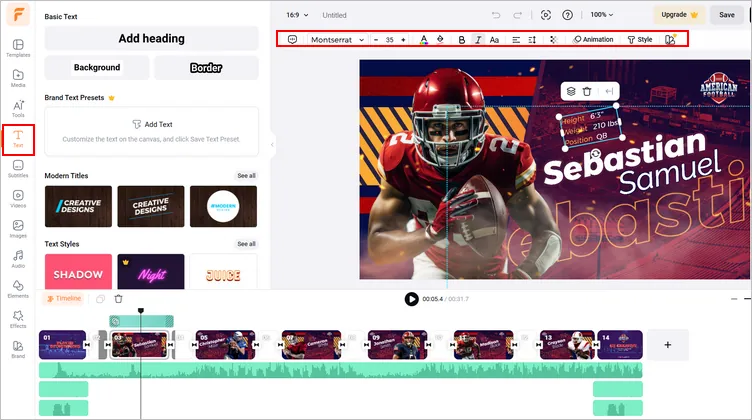Open the Effects panel
This screenshot has height=420, width=752.
[x=18, y=319]
